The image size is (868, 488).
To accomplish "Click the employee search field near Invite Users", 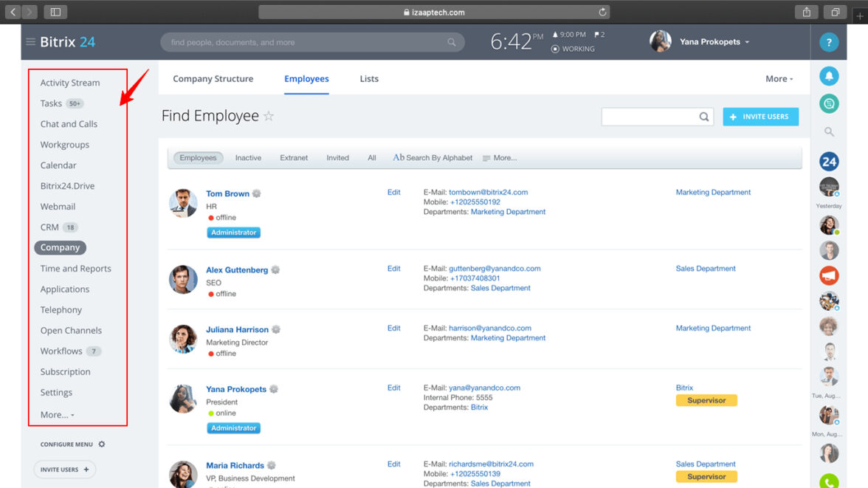I will click(650, 117).
